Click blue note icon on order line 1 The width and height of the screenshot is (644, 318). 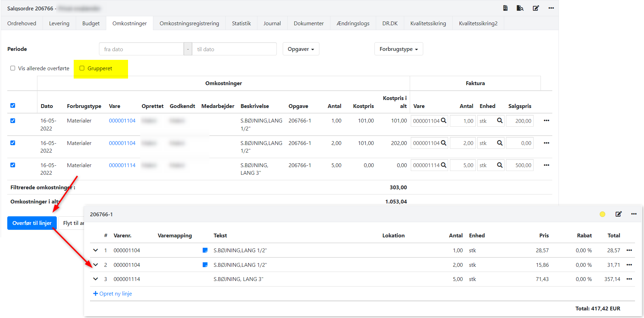(x=205, y=250)
